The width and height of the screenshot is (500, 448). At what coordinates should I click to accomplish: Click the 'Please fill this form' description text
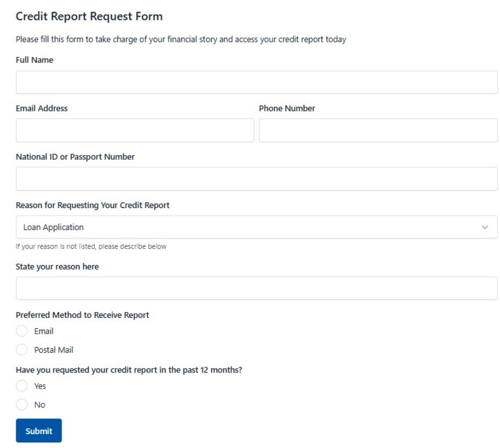coord(181,39)
